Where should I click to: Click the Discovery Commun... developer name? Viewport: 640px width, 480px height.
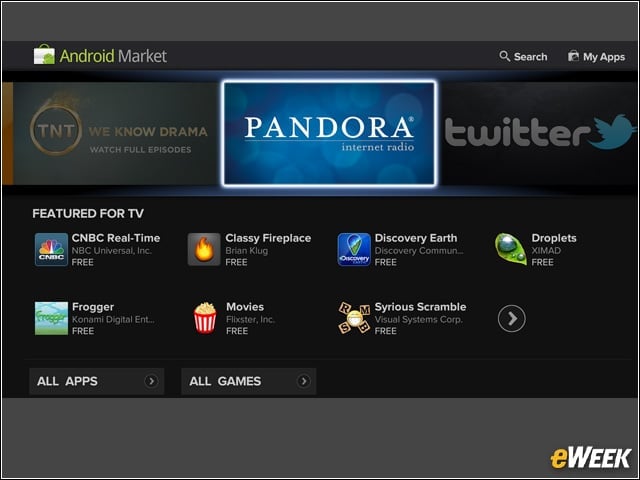click(x=419, y=251)
